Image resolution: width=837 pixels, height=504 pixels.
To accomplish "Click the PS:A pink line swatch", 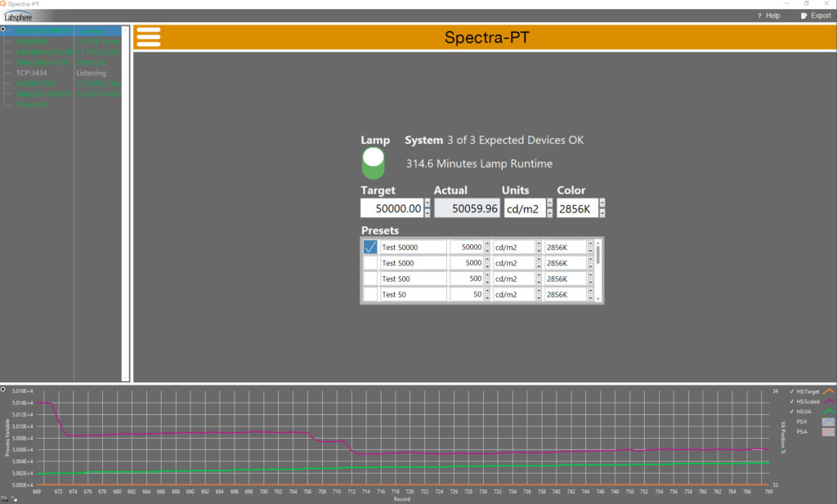I will pyautogui.click(x=829, y=432).
